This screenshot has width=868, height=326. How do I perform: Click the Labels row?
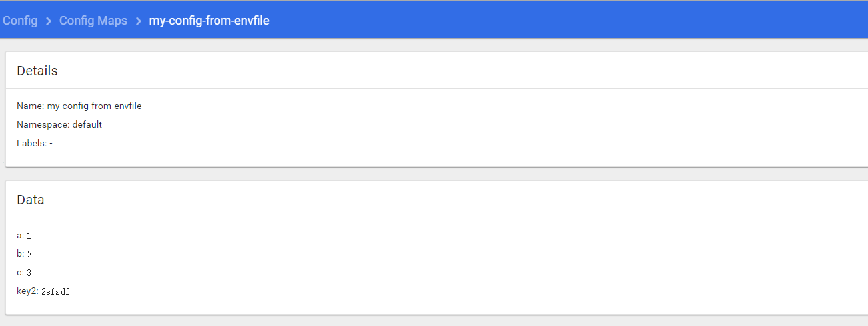pyautogui.click(x=35, y=143)
